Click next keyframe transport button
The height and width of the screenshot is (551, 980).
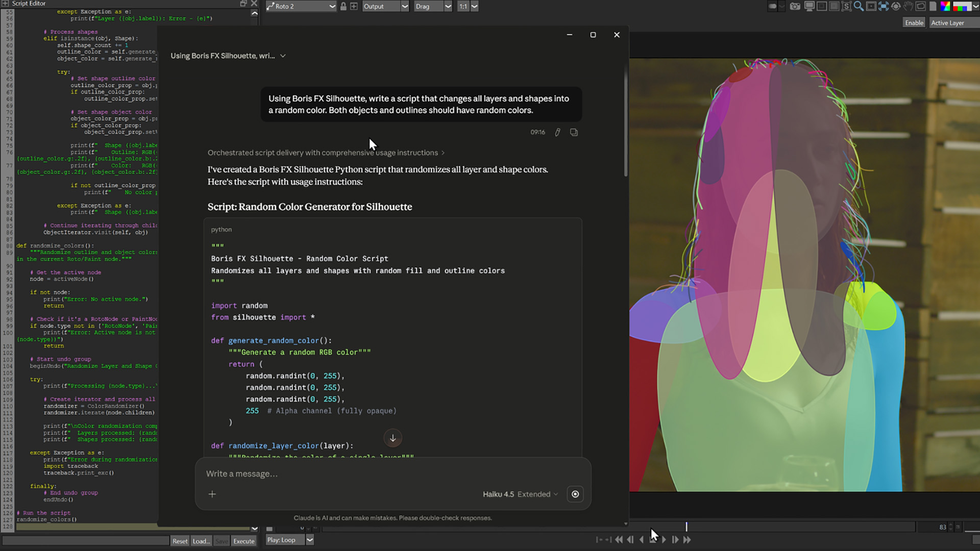[x=675, y=540]
